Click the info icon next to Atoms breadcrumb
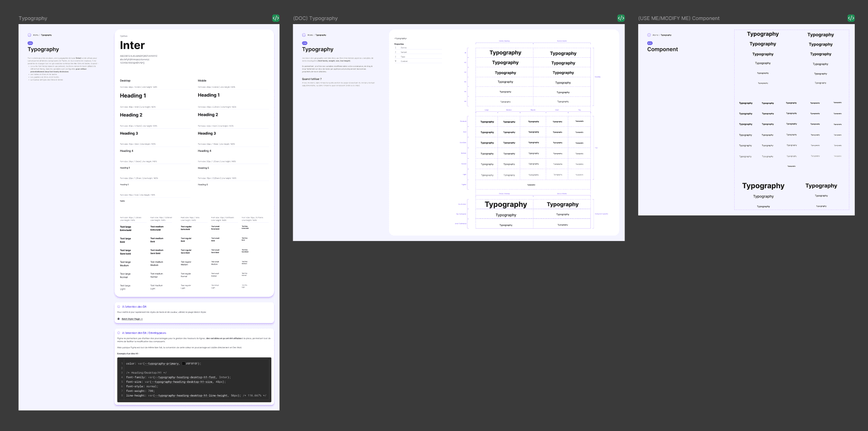 (30, 35)
